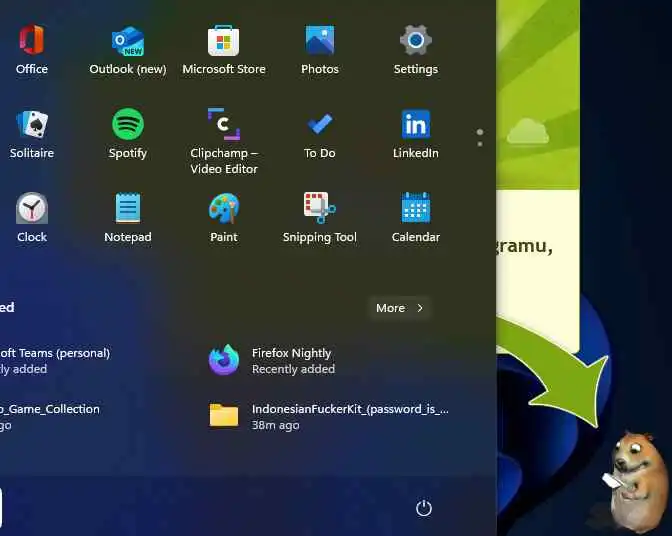672x536 pixels.
Task: Click the Power button
Action: point(423,508)
